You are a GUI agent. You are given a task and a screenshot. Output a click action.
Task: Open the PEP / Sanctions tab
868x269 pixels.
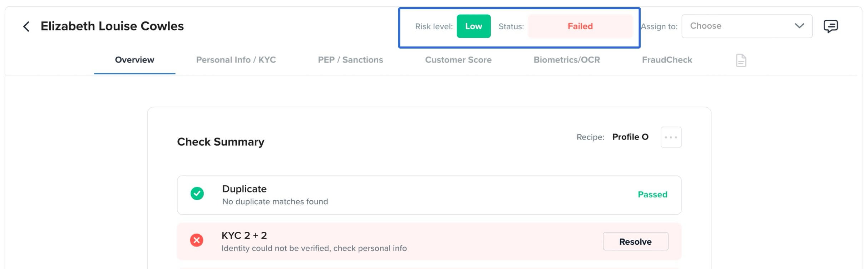(350, 60)
